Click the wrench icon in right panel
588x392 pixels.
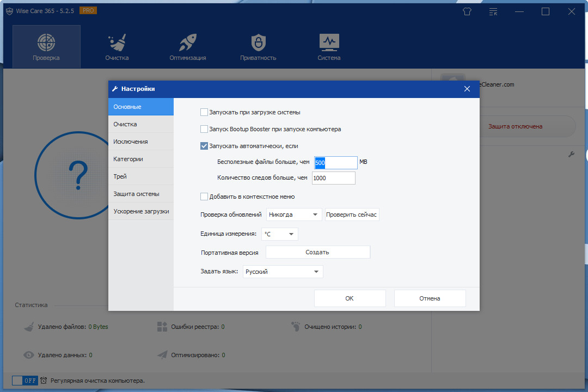[x=571, y=154]
